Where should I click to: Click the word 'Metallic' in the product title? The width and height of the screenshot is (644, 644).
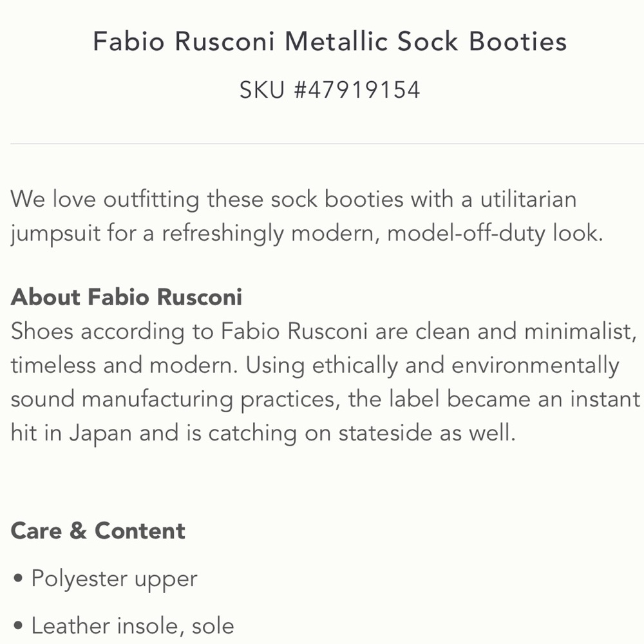336,41
